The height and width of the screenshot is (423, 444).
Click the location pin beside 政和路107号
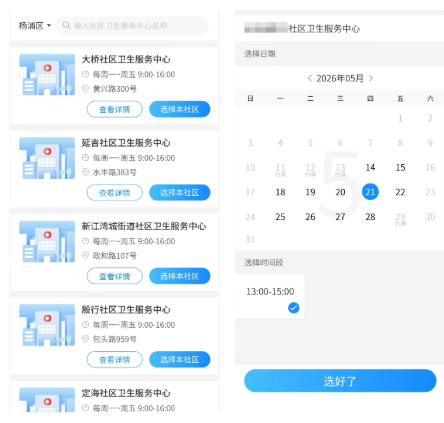pyautogui.click(x=86, y=255)
